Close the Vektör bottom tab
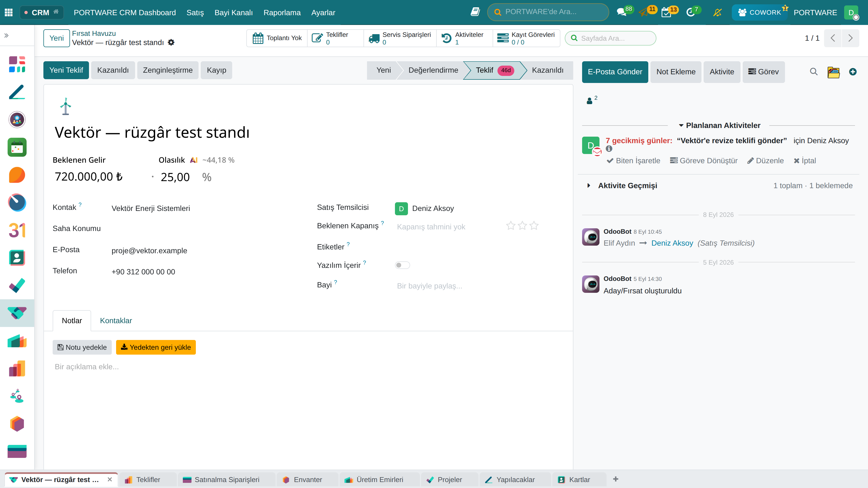868x488 pixels. point(110,480)
